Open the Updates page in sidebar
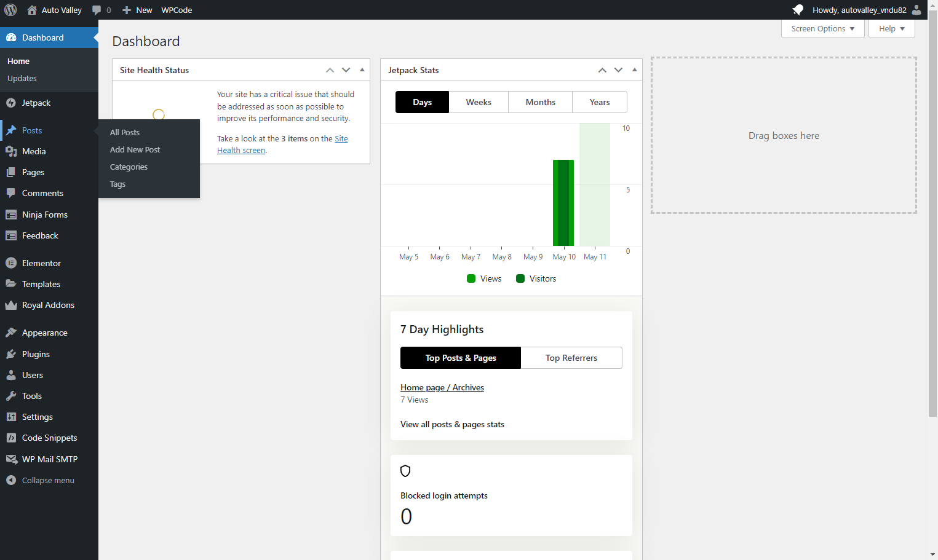The height and width of the screenshot is (560, 938). [x=22, y=78]
